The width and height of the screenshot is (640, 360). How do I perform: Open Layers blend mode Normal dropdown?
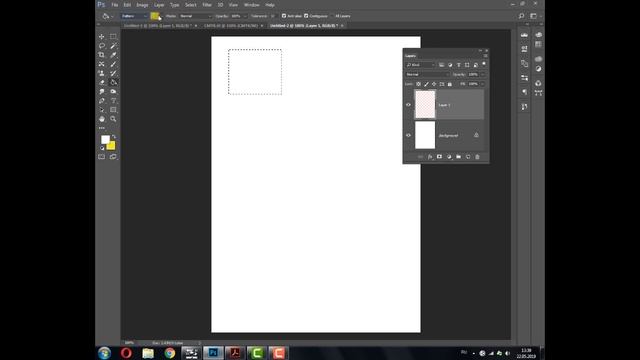[x=427, y=74]
